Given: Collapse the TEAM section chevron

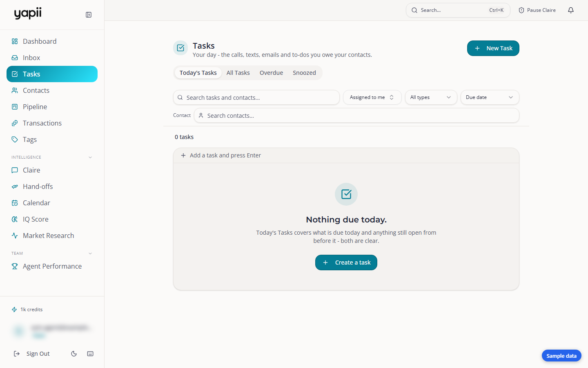Looking at the screenshot, I should coord(90,254).
